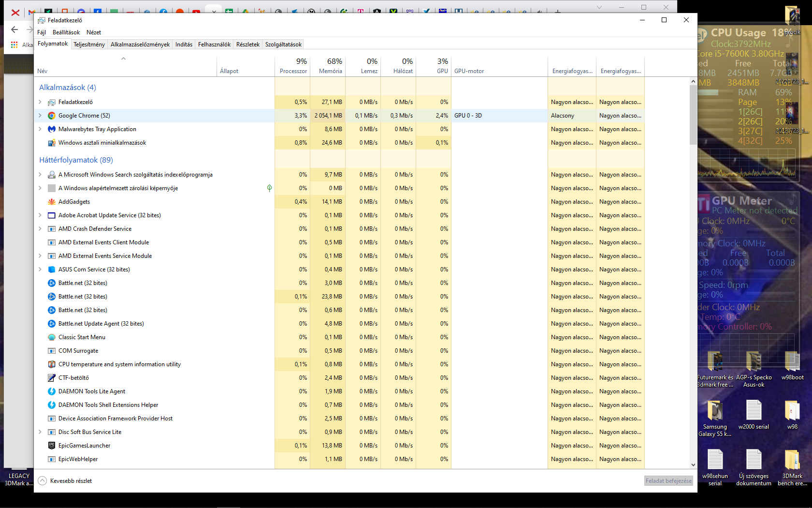Click the DAEMON Tools Lite Agent icon
Screen dimensions: 812x508
(52, 391)
